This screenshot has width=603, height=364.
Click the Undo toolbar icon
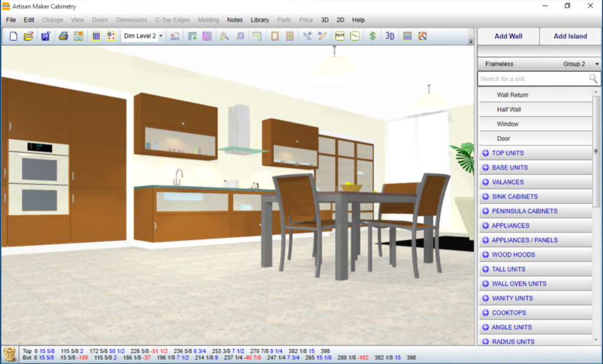coord(175,36)
